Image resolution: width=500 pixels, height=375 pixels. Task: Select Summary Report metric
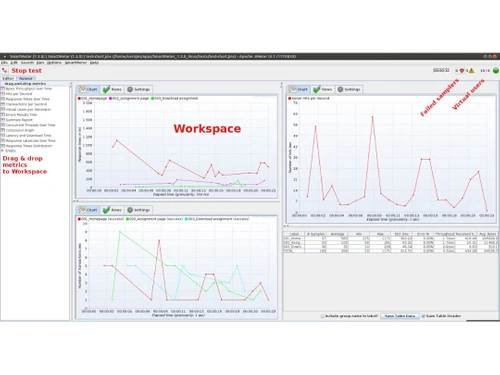[17, 120]
